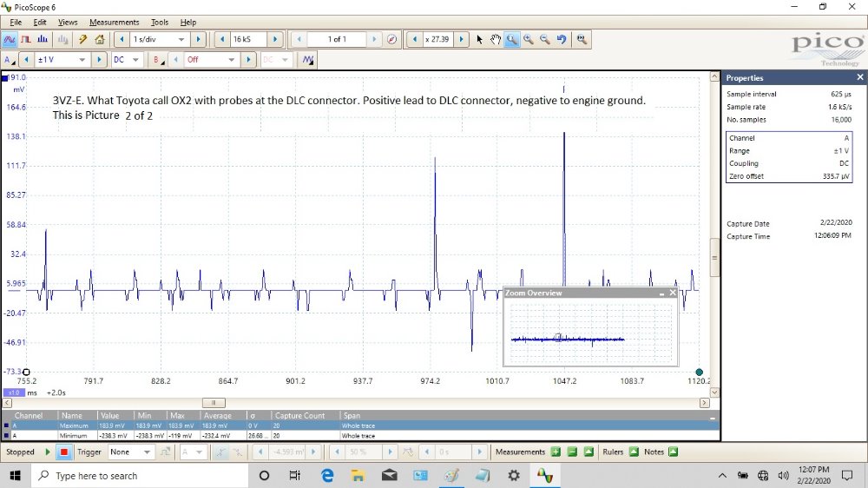This screenshot has width=868, height=488.
Task: Decrease x 27.39 zoom factor arrow
Action: click(415, 39)
